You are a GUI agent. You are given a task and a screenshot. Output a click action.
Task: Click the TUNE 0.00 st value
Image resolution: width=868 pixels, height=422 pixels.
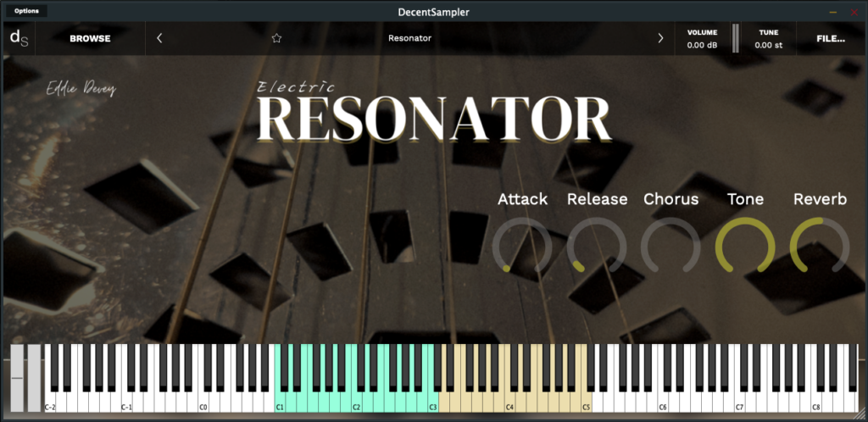point(768,45)
